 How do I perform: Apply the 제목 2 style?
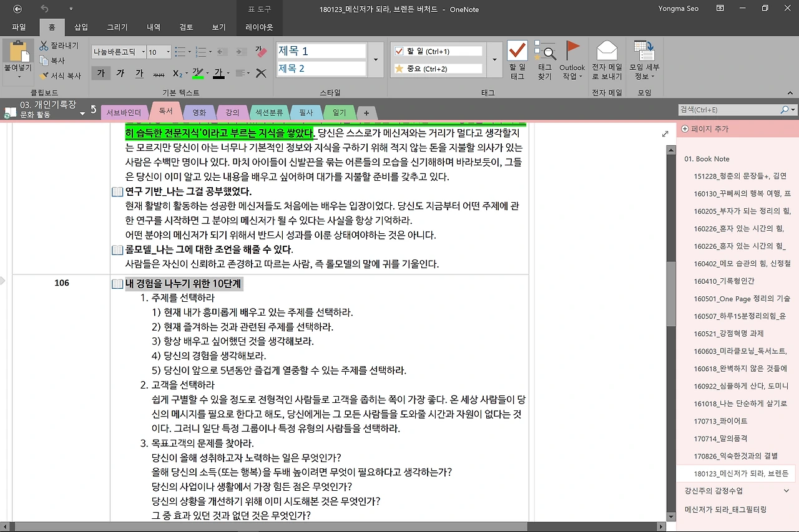coord(321,68)
